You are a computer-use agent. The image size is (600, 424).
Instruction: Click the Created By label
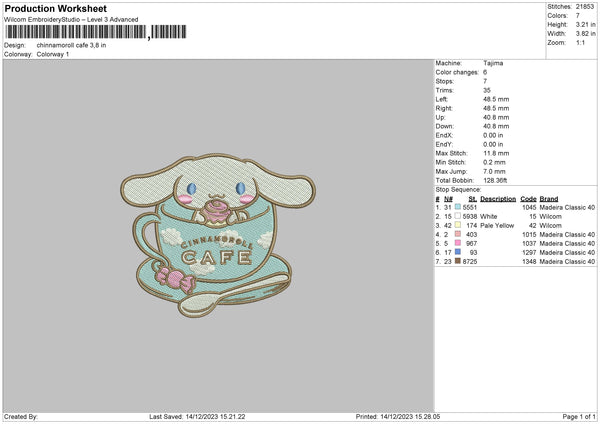coord(21,417)
